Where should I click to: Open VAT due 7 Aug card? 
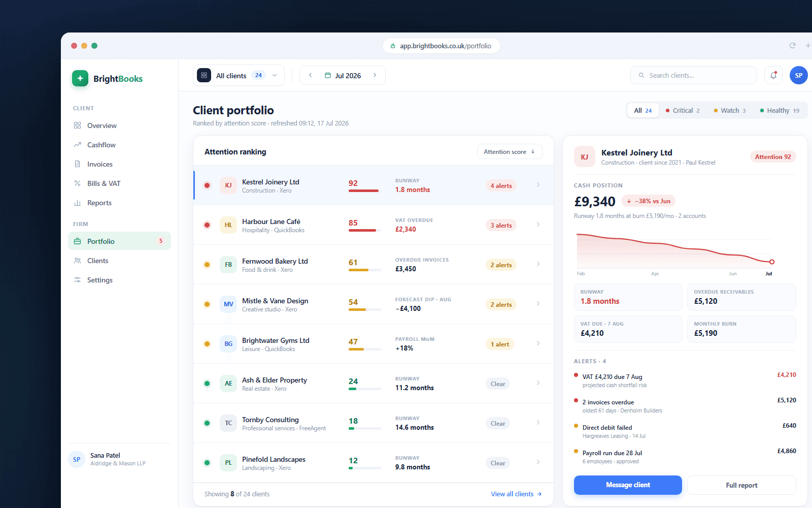628,329
